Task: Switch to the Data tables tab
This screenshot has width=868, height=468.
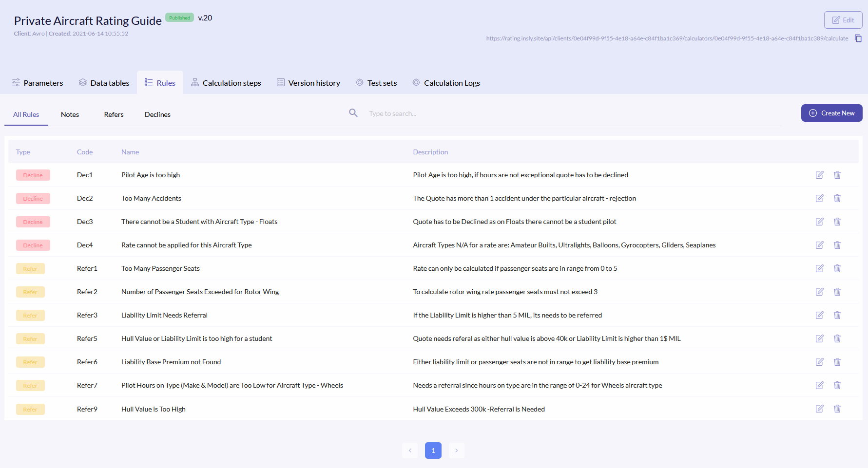Action: pyautogui.click(x=104, y=83)
